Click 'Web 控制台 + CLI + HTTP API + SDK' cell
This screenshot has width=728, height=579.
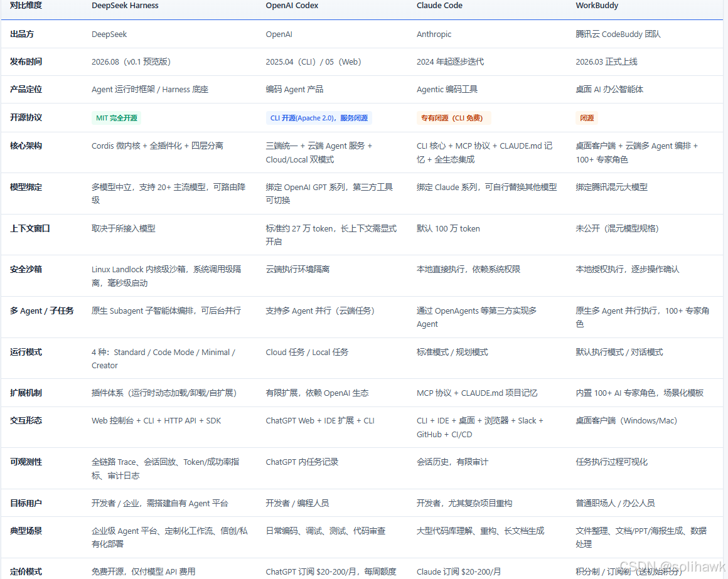point(156,420)
